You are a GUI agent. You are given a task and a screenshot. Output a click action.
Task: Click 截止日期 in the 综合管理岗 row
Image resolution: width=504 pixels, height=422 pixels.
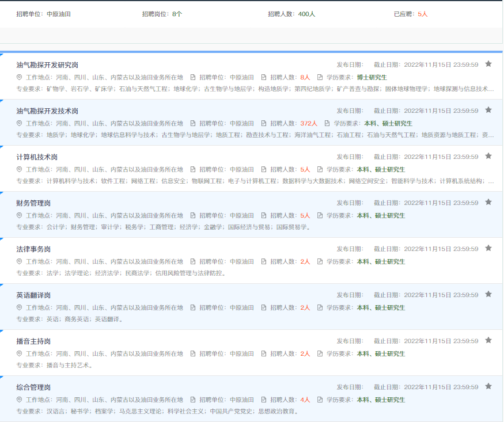[x=426, y=387]
